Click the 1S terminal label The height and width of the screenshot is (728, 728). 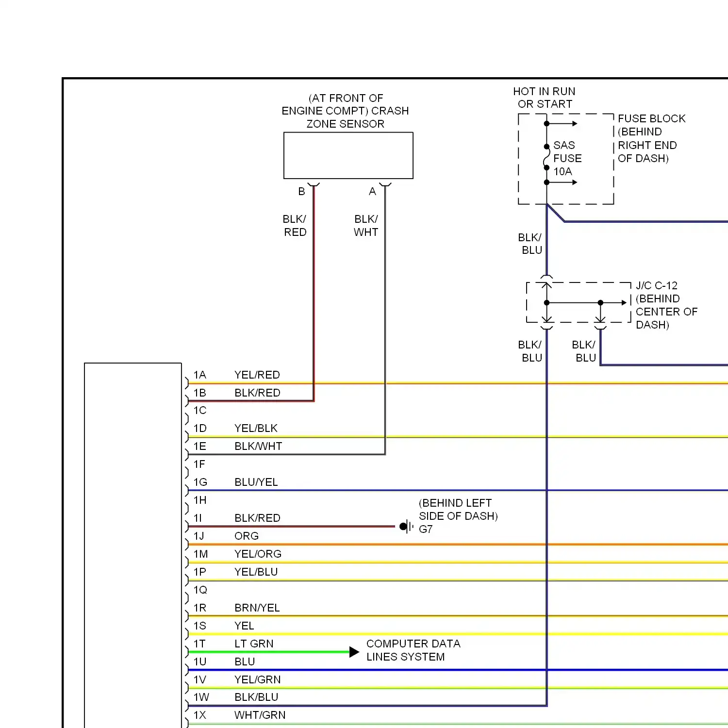pos(200,626)
